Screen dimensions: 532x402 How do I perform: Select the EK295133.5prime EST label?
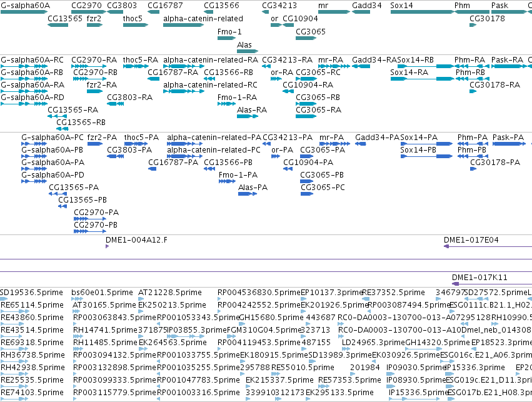[x=339, y=393]
